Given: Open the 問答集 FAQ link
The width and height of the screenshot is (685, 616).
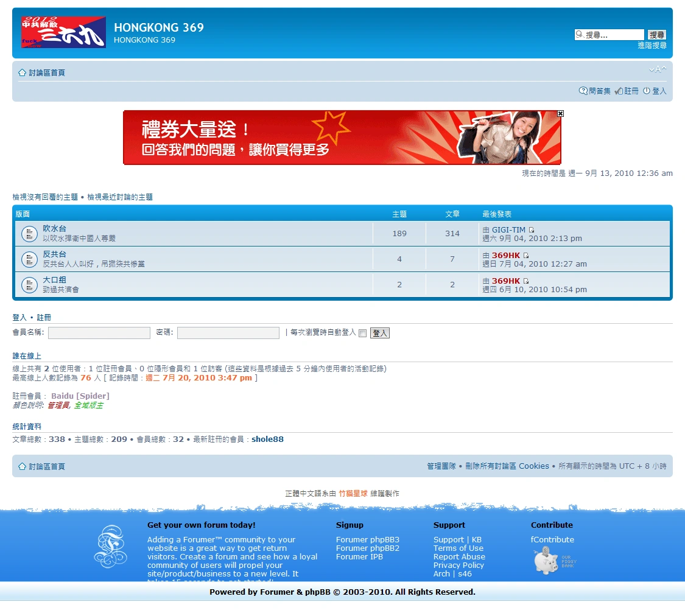Looking at the screenshot, I should tap(599, 91).
